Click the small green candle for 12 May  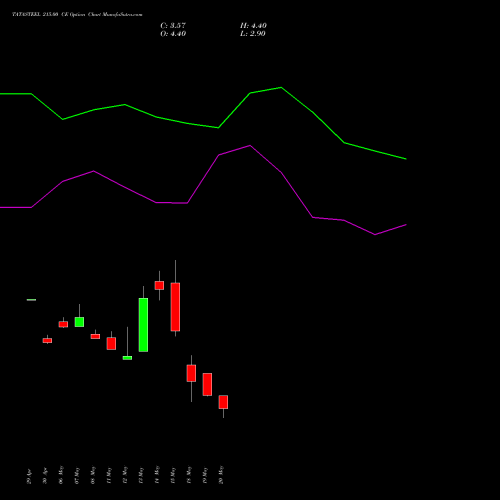point(127,358)
